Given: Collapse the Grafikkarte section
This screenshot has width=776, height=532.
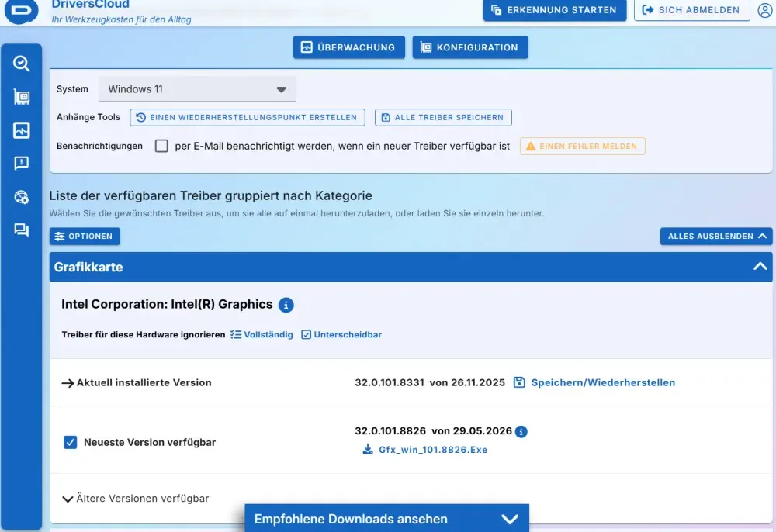Looking at the screenshot, I should pos(760,267).
